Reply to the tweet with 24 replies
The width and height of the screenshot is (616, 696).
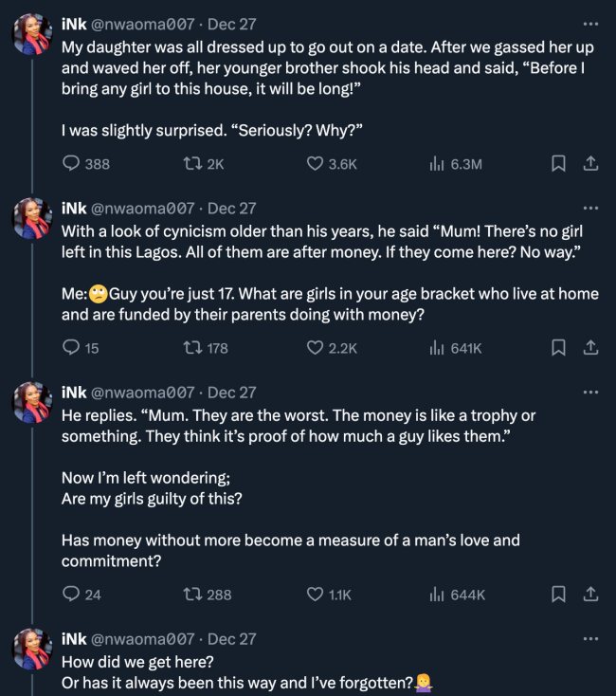click(71, 595)
